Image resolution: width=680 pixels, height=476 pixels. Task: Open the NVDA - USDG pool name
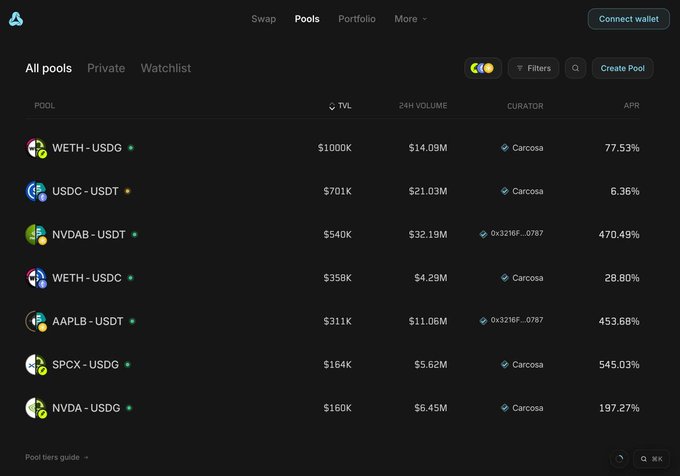pos(86,408)
